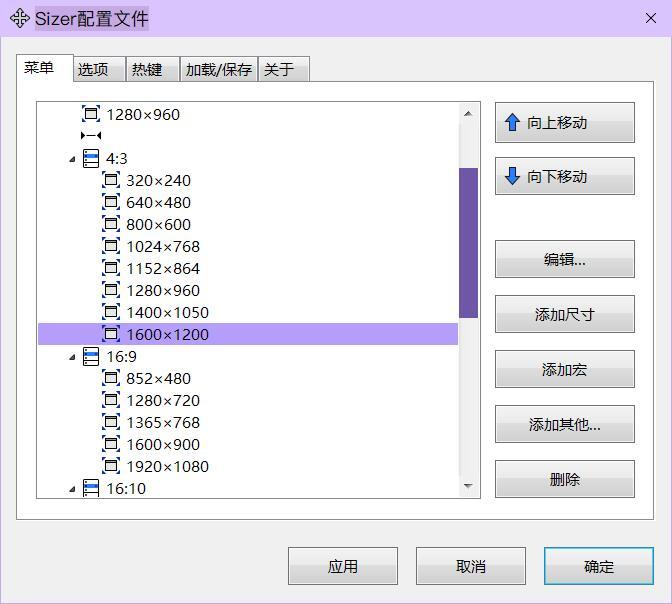
Task: Click the window icon beside 1600×900
Action: tap(111, 445)
